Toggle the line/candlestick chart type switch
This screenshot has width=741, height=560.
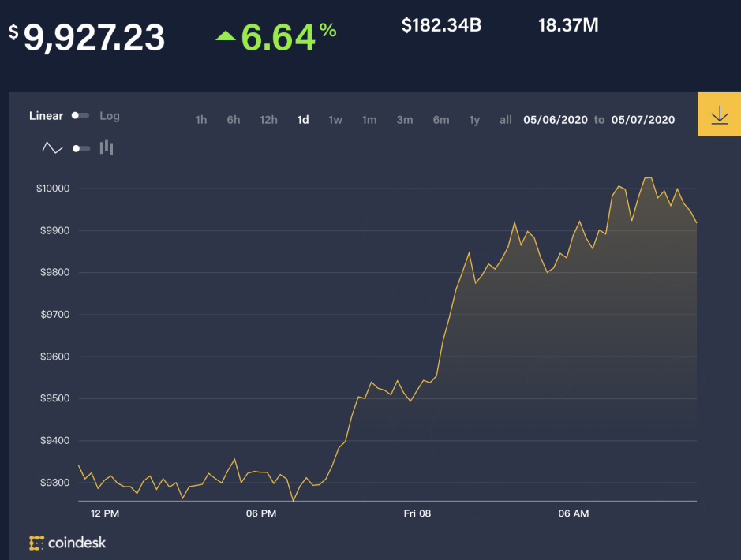[80, 147]
